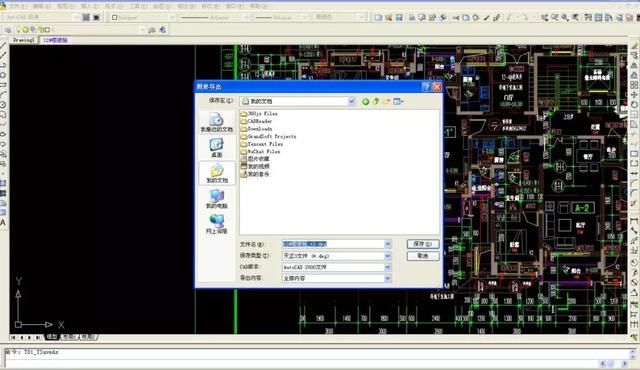The height and width of the screenshot is (370, 640).
Task: Select the 图片收藏 folder
Action: [x=255, y=159]
